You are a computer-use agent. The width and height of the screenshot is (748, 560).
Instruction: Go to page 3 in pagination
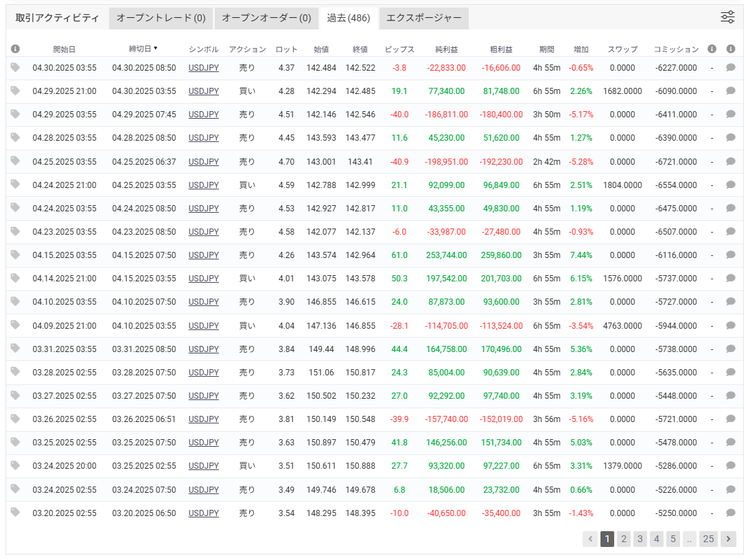(x=640, y=539)
